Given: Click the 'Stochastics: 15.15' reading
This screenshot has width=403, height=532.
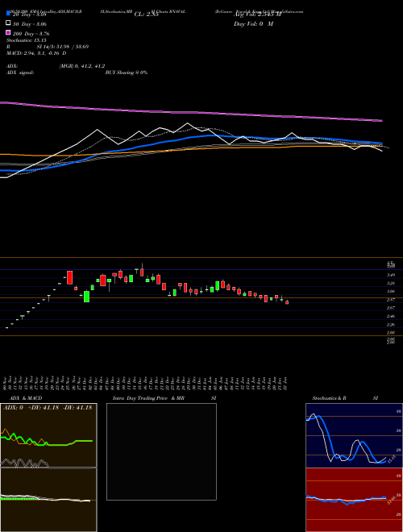Looking at the screenshot, I should tap(26, 40).
